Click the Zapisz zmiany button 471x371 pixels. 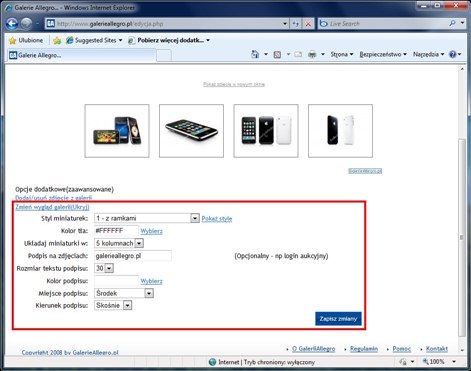click(338, 319)
